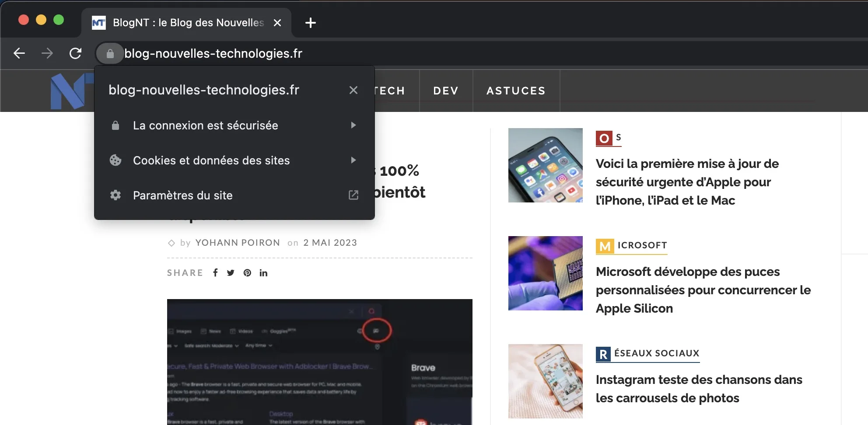Read 'Instagram teste des chansons' article

699,389
